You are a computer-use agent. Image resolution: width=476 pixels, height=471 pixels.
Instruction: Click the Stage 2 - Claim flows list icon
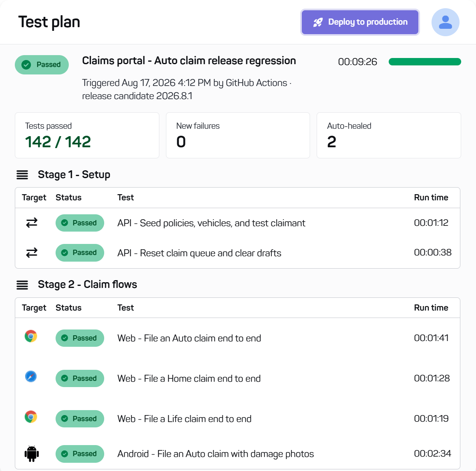click(x=22, y=285)
